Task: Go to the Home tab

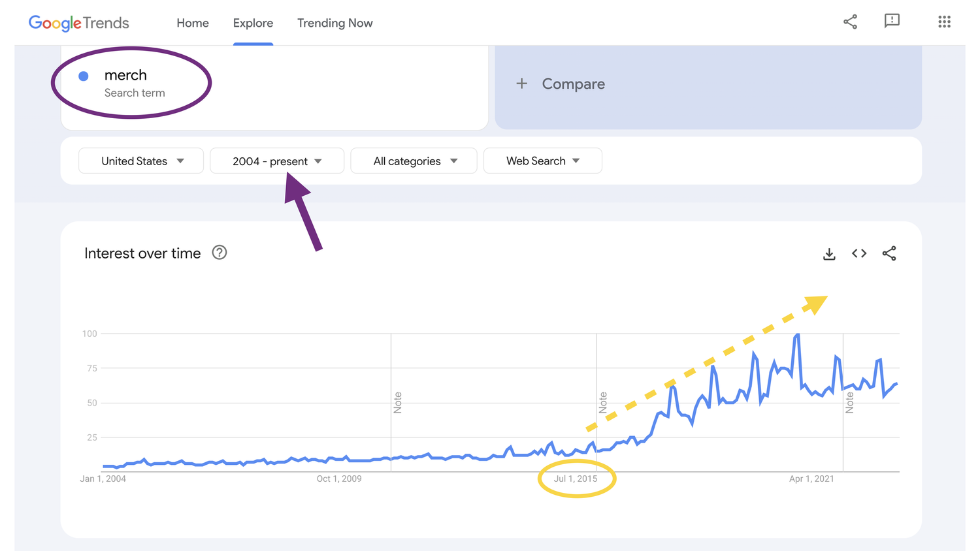Action: tap(193, 23)
